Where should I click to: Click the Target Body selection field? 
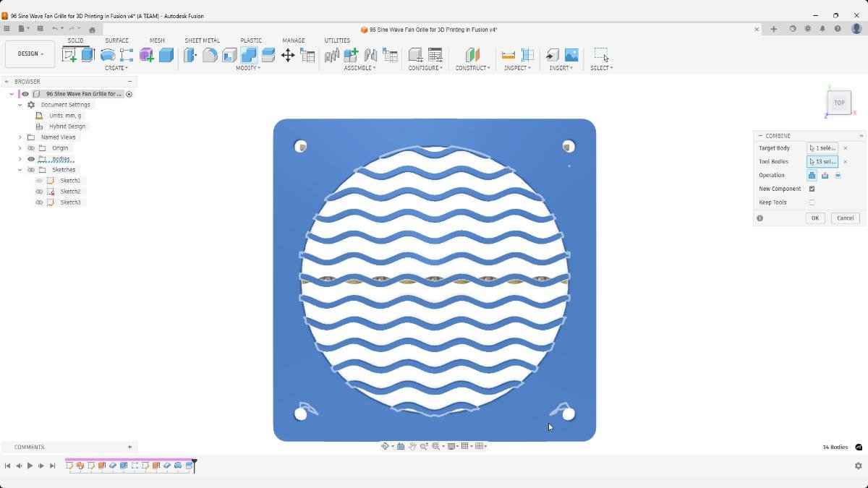(x=822, y=148)
